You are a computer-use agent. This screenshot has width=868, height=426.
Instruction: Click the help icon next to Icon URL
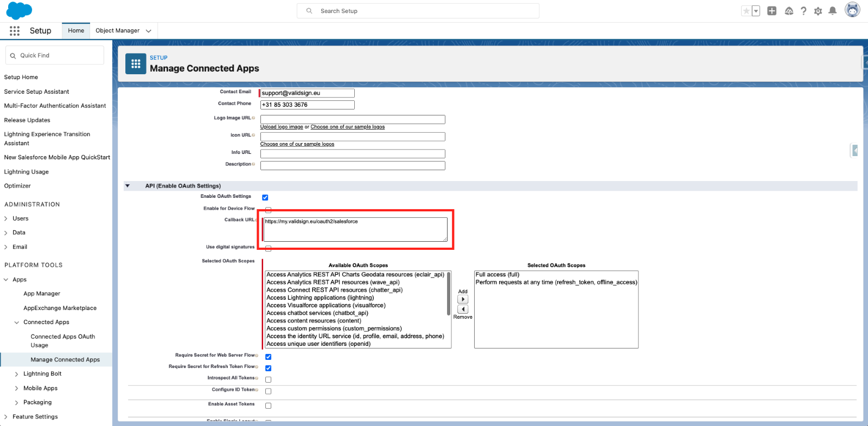pyautogui.click(x=253, y=135)
